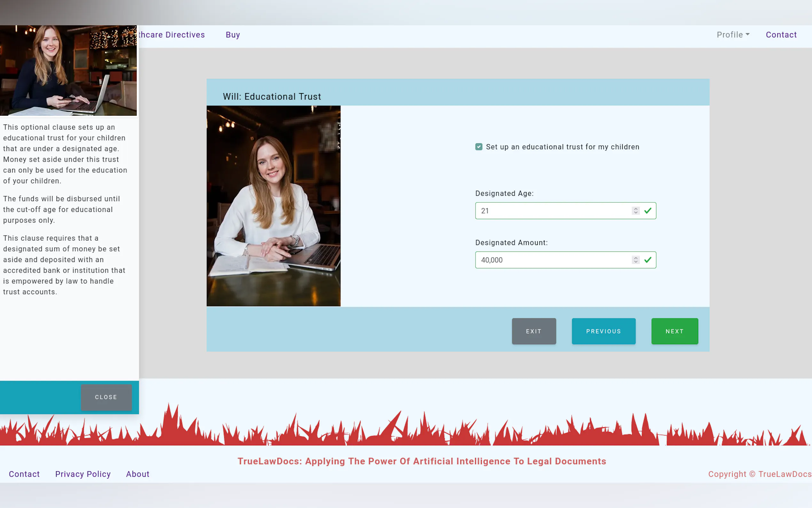
Task: Click the Designated Amount stepper arrows
Action: (636, 260)
